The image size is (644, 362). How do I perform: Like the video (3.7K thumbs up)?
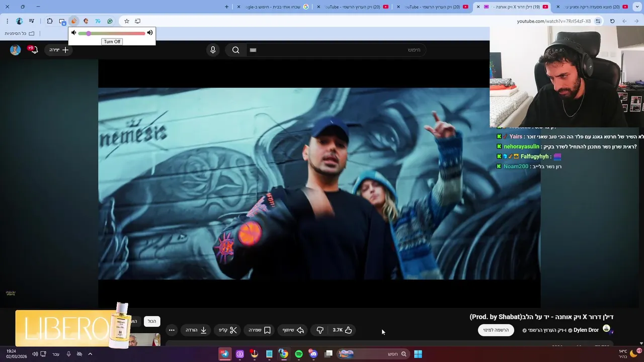pos(342,330)
